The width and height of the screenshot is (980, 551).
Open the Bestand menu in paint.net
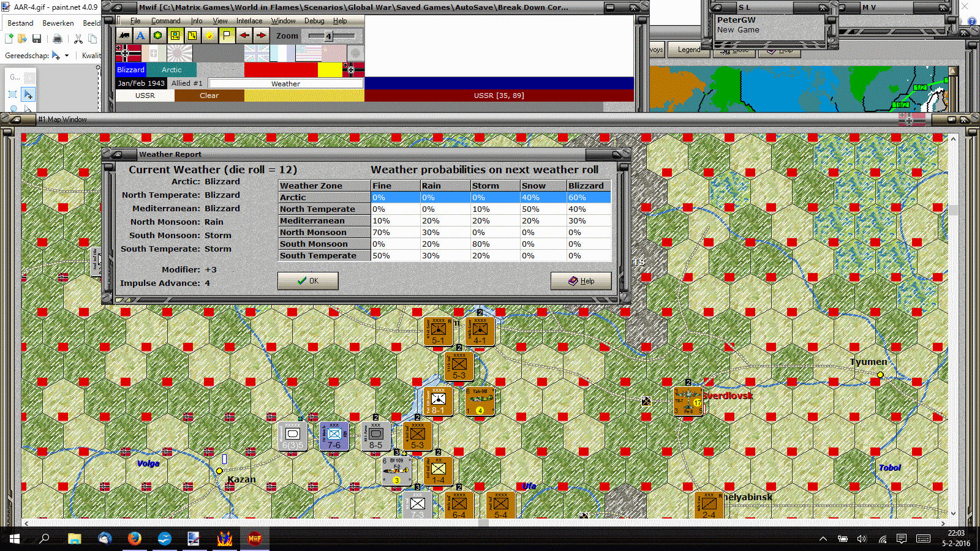tap(20, 23)
